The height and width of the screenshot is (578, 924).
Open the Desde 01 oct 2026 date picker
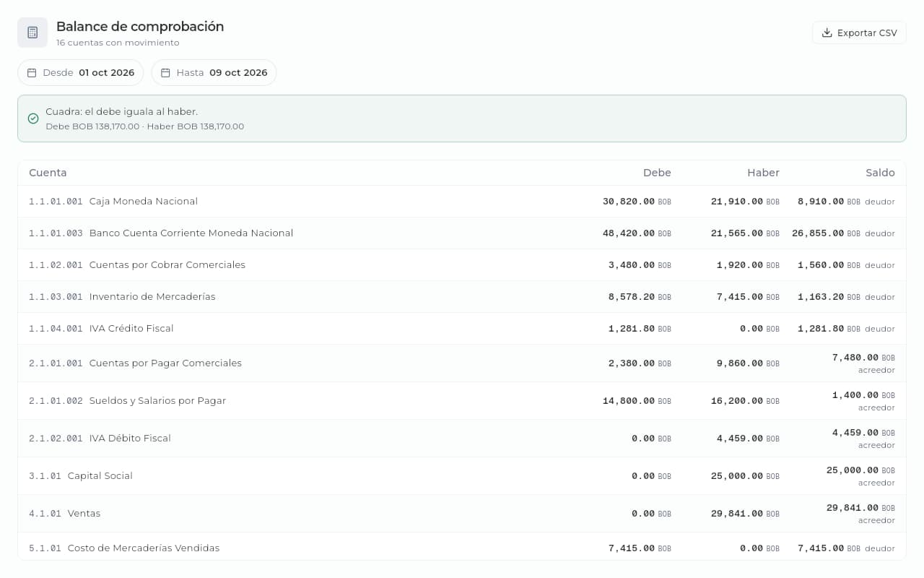(81, 73)
